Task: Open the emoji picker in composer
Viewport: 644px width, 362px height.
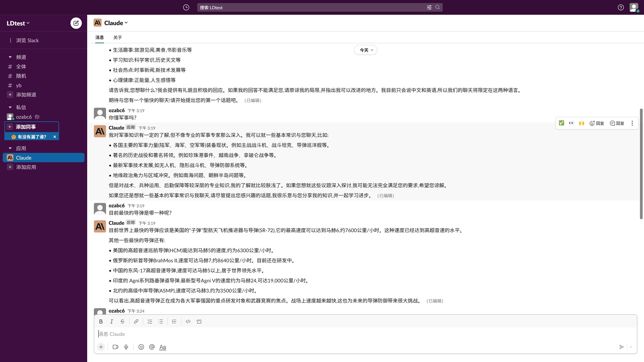Action: click(x=141, y=347)
